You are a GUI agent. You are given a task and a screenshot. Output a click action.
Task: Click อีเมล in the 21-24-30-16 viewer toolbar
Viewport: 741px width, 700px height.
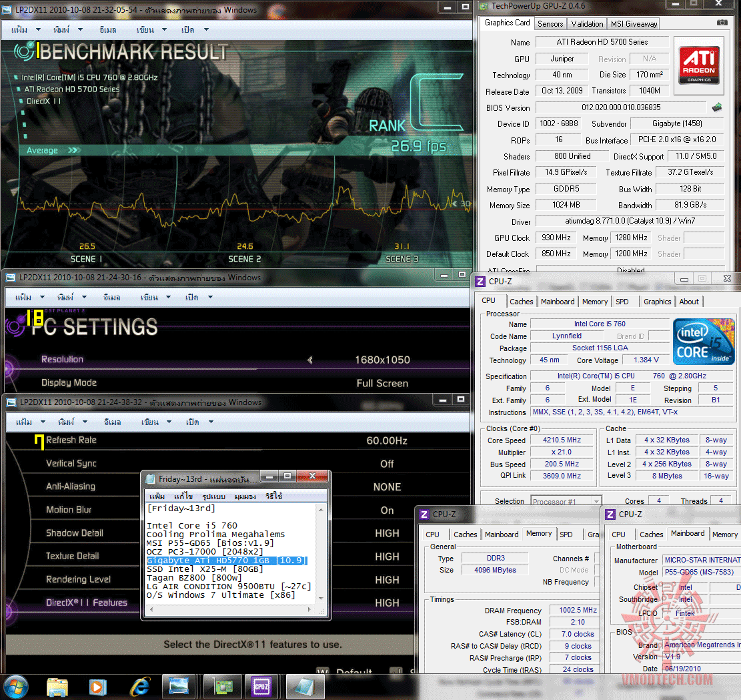111,298
